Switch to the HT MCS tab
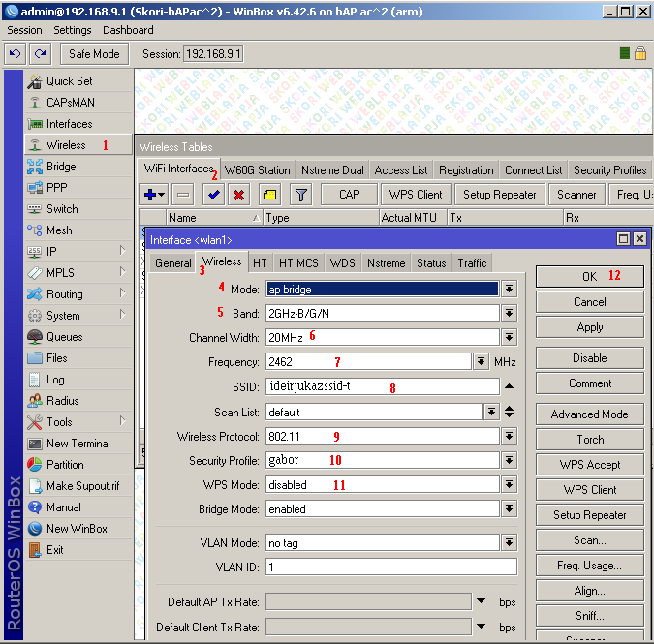This screenshot has width=654, height=644. (298, 262)
